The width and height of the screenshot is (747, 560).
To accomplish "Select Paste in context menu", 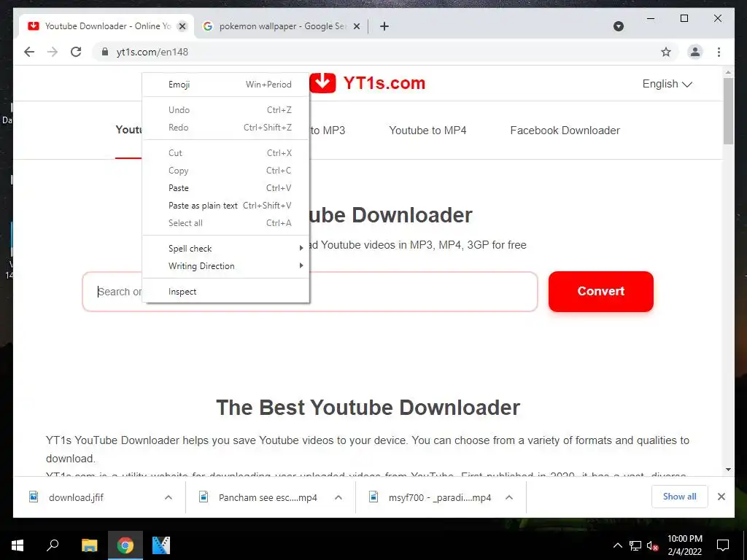I will [226, 188].
